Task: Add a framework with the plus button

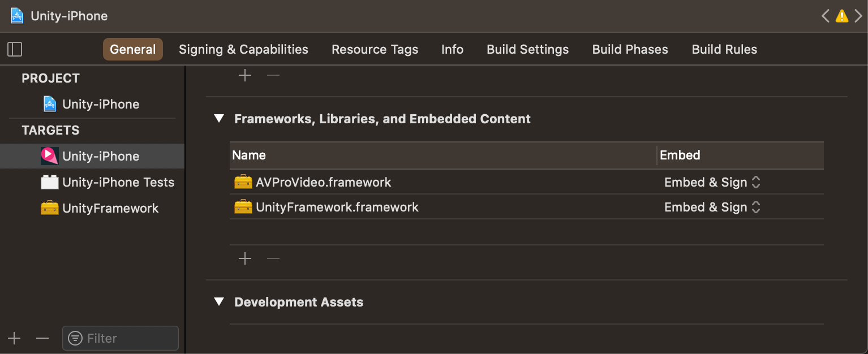Action: [245, 258]
